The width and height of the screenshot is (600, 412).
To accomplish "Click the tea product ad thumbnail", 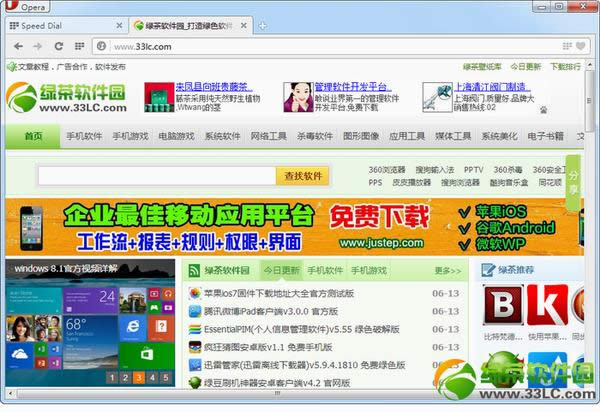I will [159, 97].
